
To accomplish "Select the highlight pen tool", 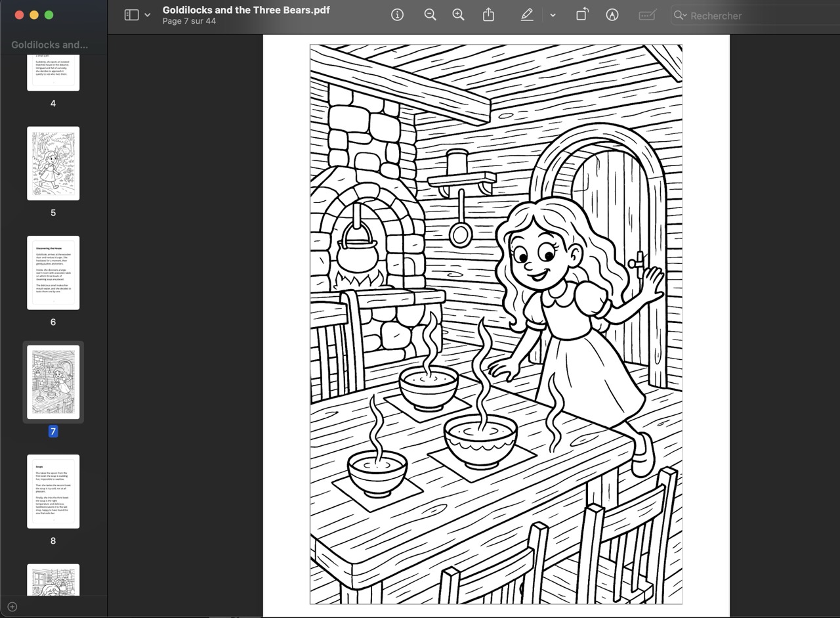I will tap(527, 15).
